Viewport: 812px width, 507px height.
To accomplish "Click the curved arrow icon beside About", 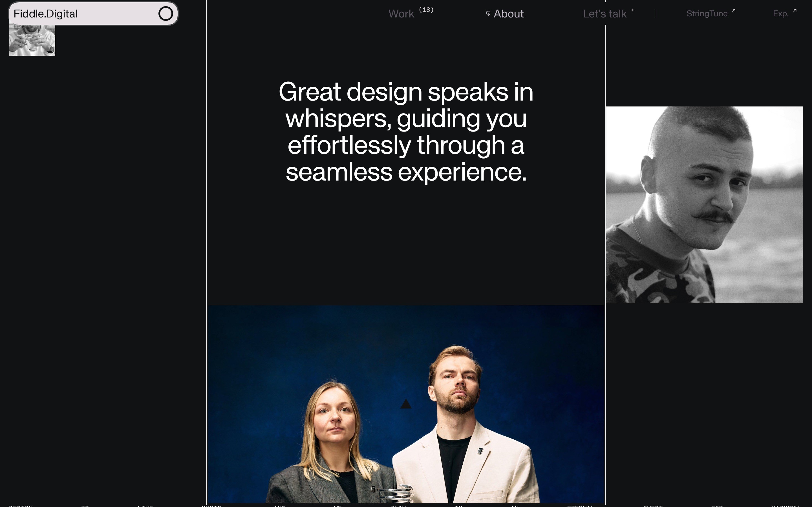I will [488, 14].
